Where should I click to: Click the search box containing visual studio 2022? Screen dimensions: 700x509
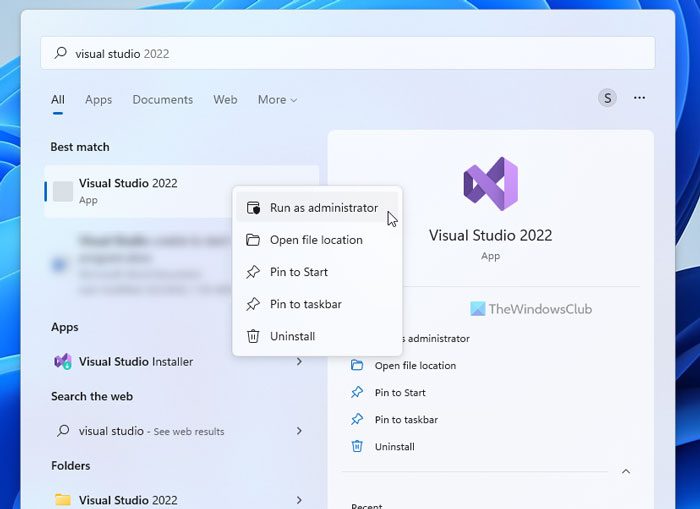click(x=348, y=53)
